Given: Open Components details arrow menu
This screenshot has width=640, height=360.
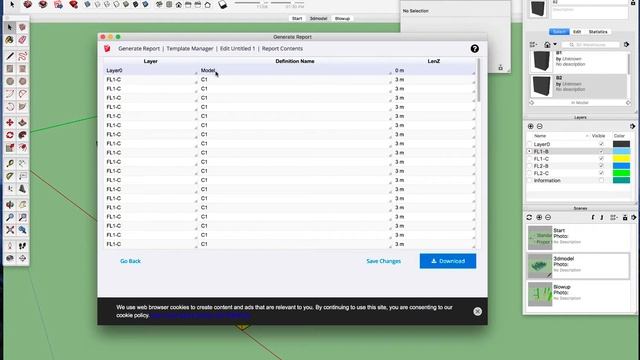Looking at the screenshot, I should [x=627, y=44].
